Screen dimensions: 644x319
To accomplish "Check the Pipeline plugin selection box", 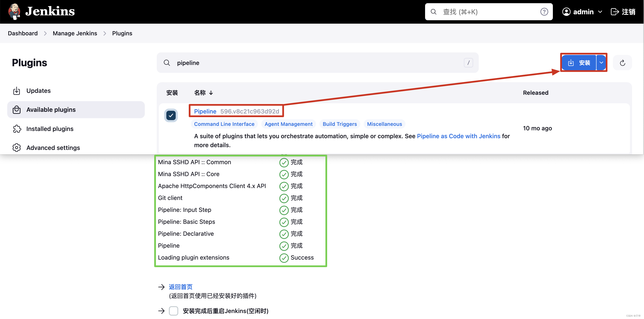I will point(171,116).
